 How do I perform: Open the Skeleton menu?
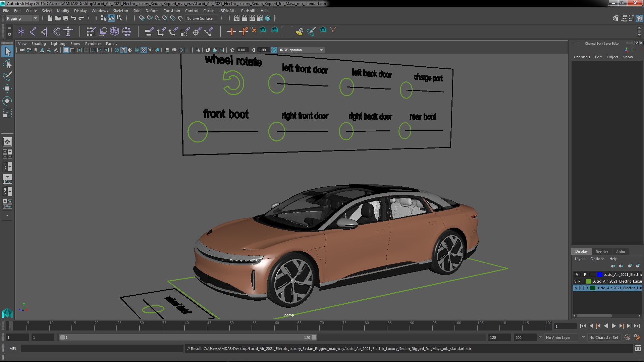click(120, 11)
